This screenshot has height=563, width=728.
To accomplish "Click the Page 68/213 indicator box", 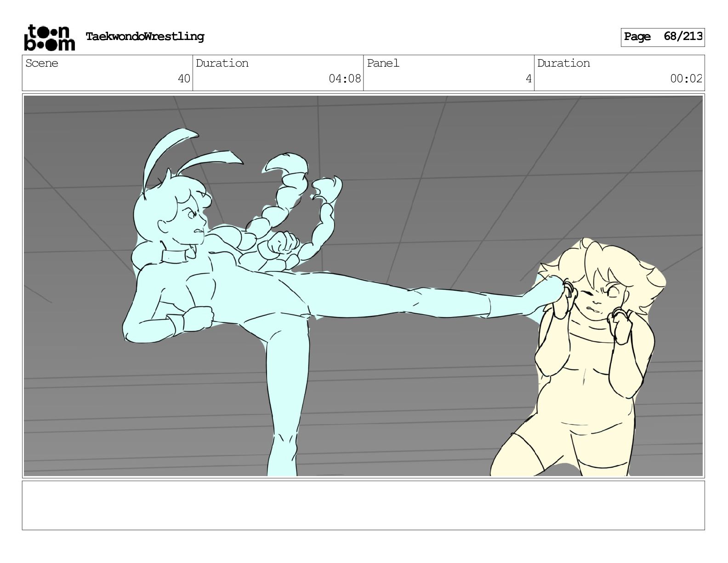I will point(663,37).
